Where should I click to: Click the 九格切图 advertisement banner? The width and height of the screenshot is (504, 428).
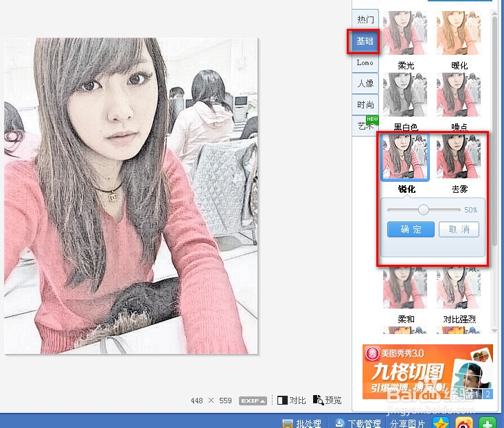coord(428,372)
